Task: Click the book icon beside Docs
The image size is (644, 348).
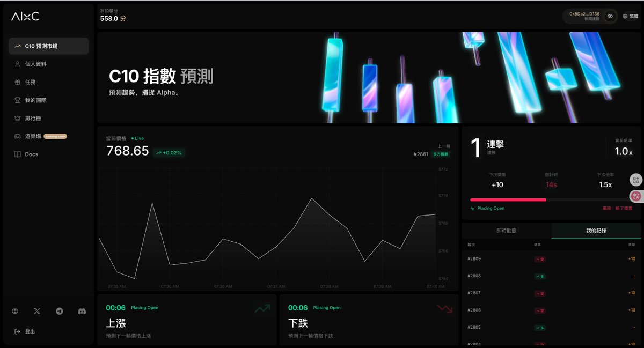Action: 18,154
